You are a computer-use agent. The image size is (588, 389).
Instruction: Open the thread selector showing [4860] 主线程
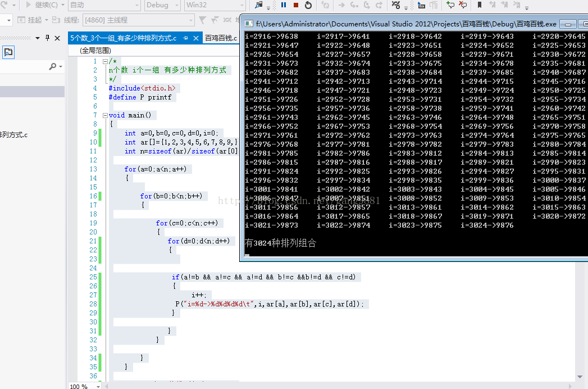[138, 20]
